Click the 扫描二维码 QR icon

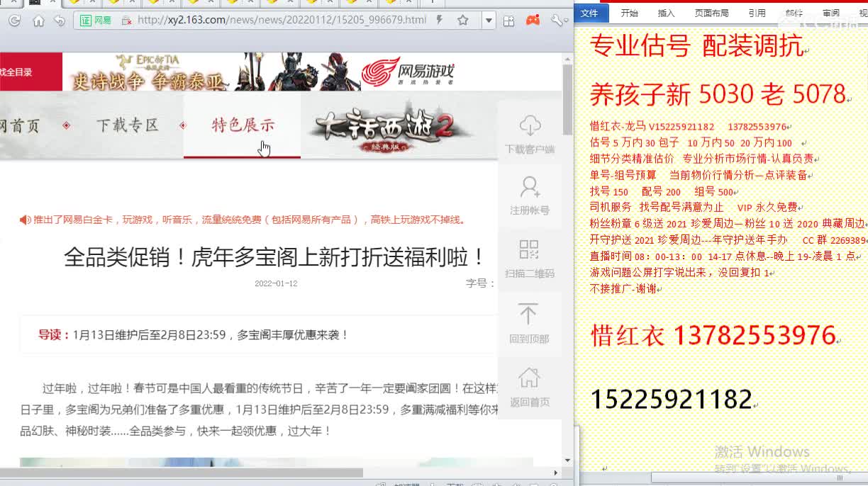[x=529, y=249]
